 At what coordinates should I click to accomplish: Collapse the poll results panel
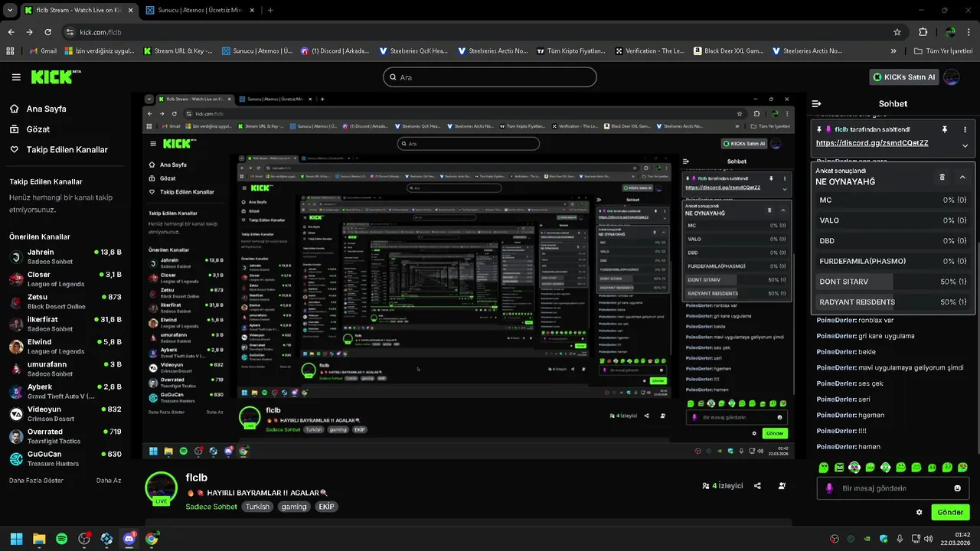click(962, 177)
